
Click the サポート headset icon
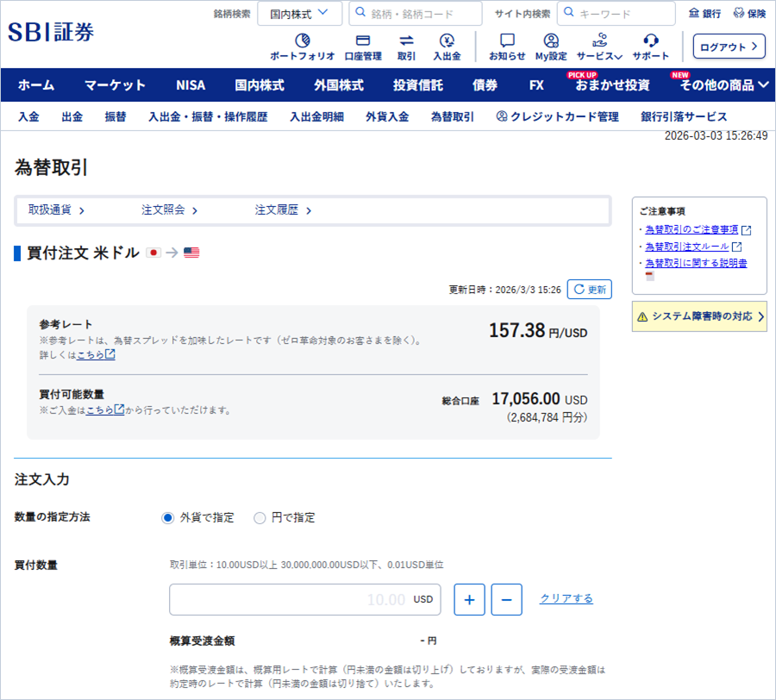(x=651, y=41)
